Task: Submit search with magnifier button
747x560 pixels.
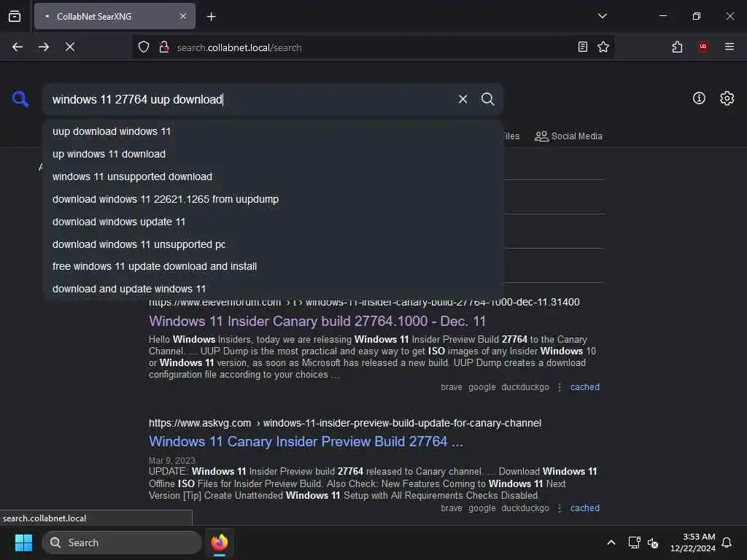Action: point(487,99)
